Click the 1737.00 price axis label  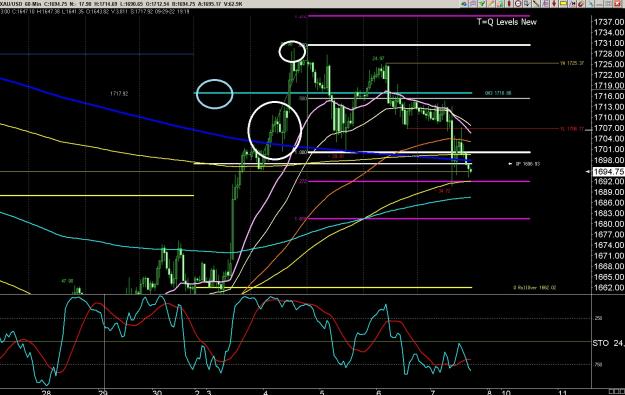609,22
